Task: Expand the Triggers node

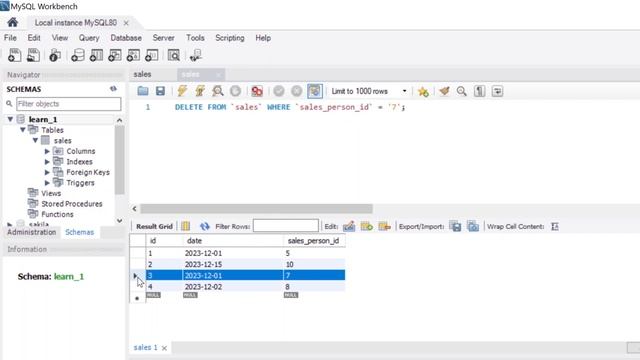Action: (47, 183)
